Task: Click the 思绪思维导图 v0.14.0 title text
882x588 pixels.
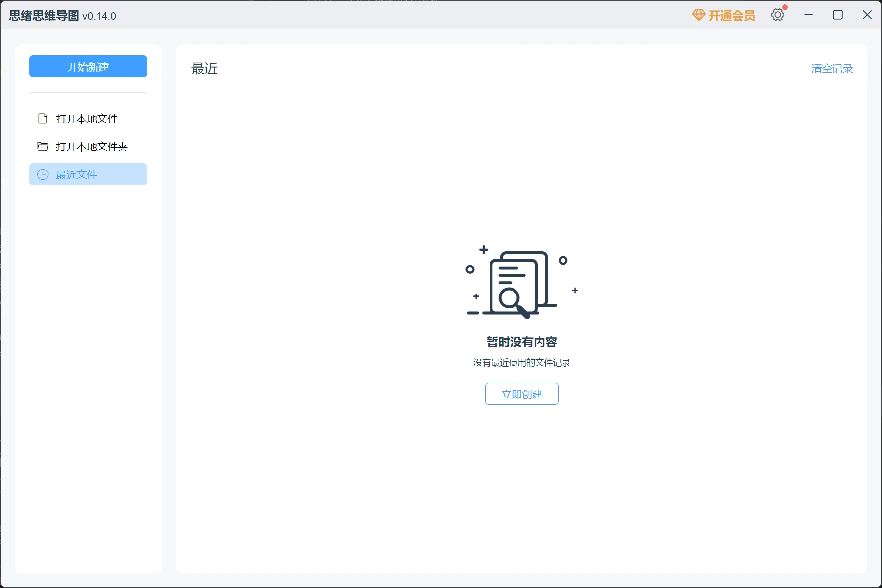Action: click(63, 16)
